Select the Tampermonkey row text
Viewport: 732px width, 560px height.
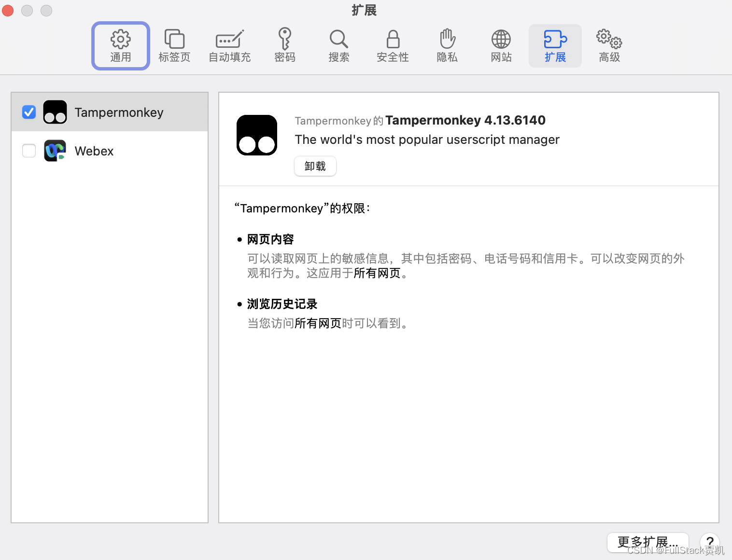tap(119, 112)
